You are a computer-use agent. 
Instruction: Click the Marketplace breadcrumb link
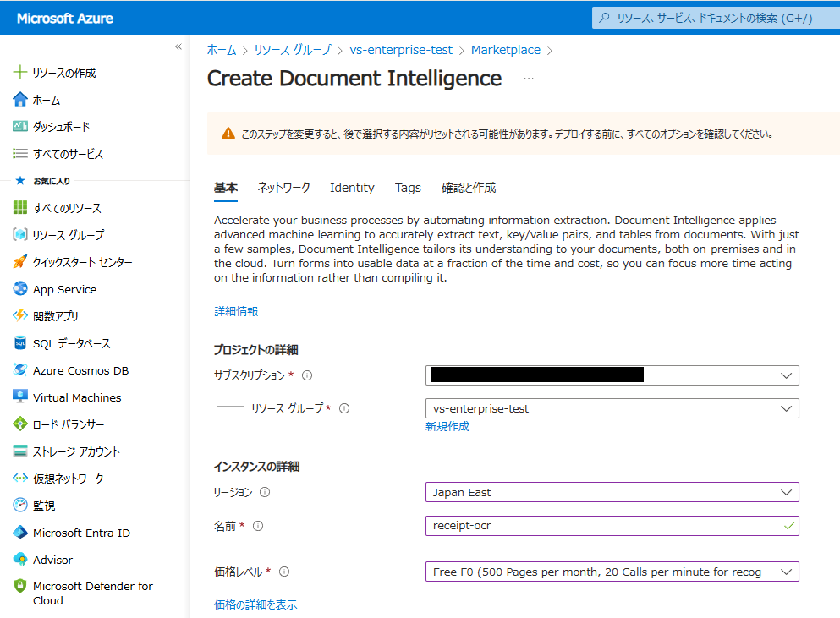tap(505, 50)
